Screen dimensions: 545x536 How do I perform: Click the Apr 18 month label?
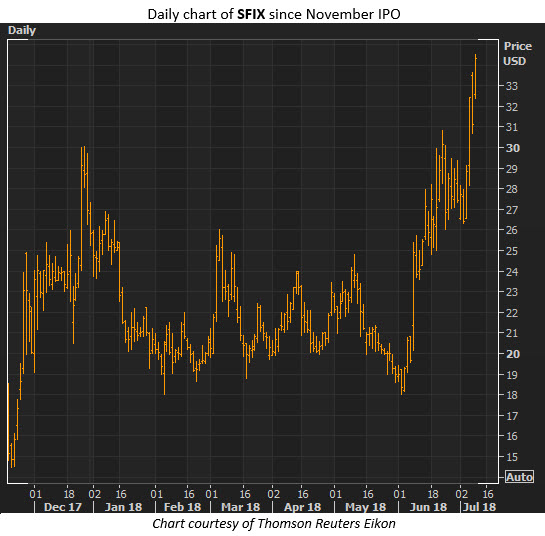[x=302, y=507]
